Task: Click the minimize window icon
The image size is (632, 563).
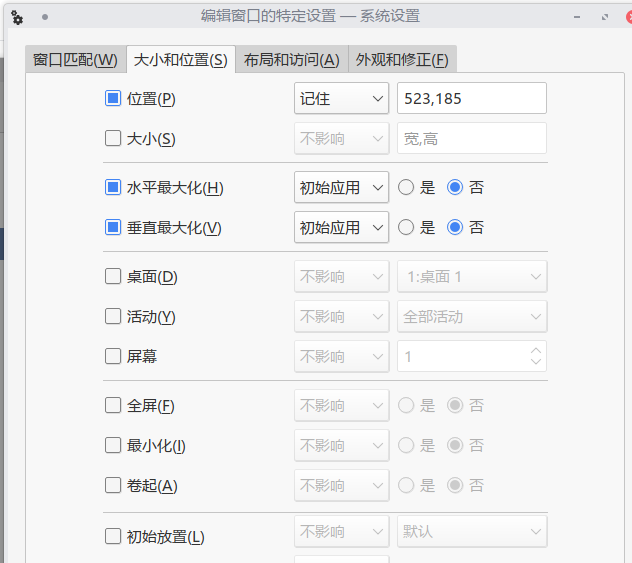Action: tap(577, 17)
